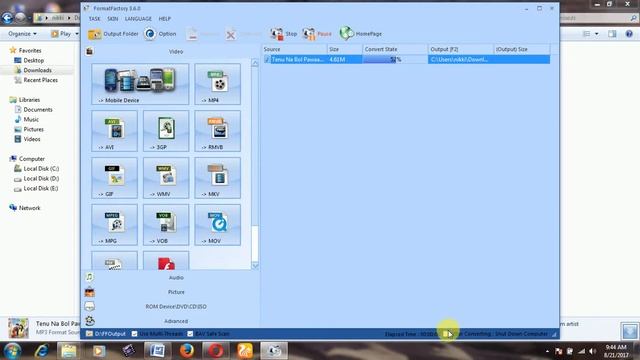The width and height of the screenshot is (640, 360).
Task: Click the D:\FFOutput folder in the status bar
Action: coord(106,334)
